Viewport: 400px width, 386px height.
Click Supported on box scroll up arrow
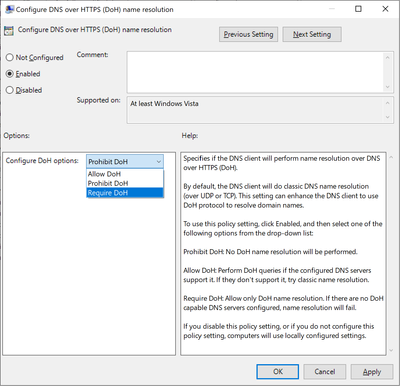388,103
